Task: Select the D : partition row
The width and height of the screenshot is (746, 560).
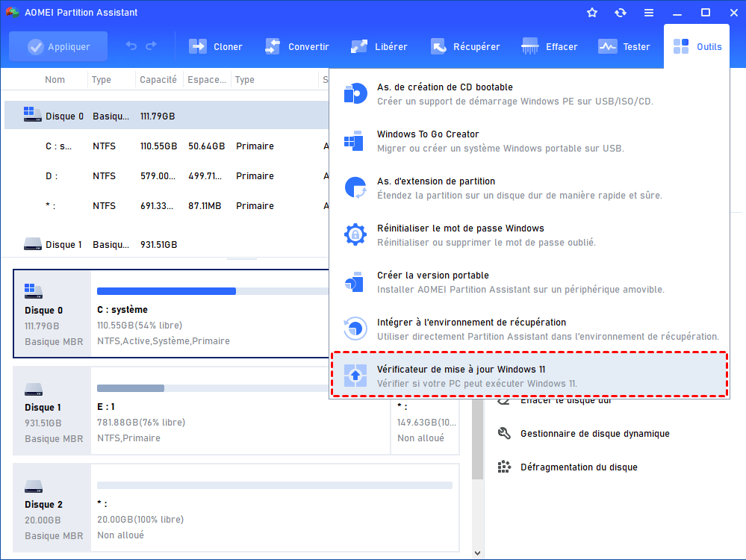Action: point(167,176)
